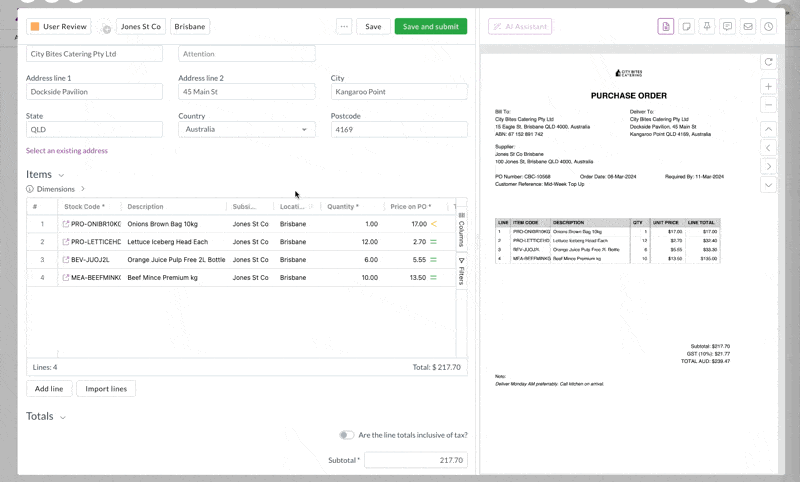
Task: Expand the Dimensions section
Action: [x=83, y=189]
